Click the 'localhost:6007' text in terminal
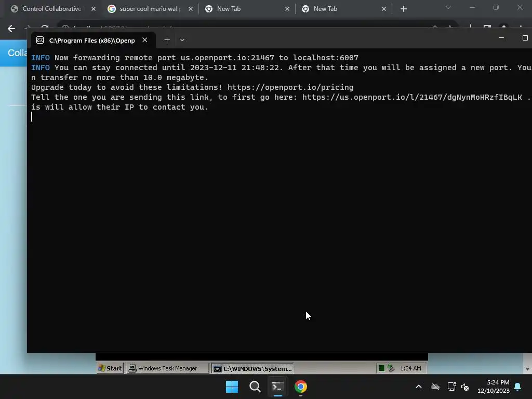This screenshot has width=532, height=399. [326, 58]
